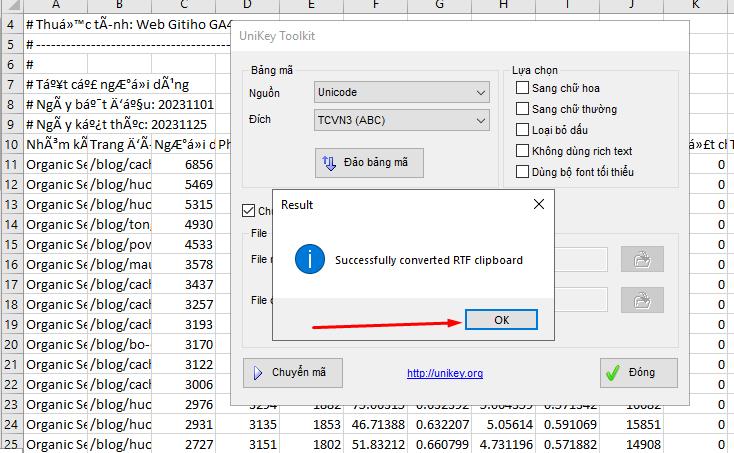Click the Đảo bảng mã swap button
The height and width of the screenshot is (453, 734).
click(x=369, y=163)
